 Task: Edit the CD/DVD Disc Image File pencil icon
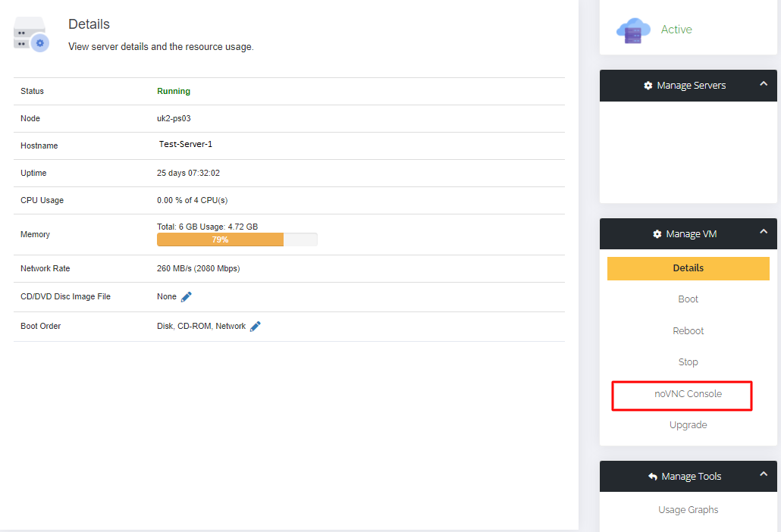187,297
